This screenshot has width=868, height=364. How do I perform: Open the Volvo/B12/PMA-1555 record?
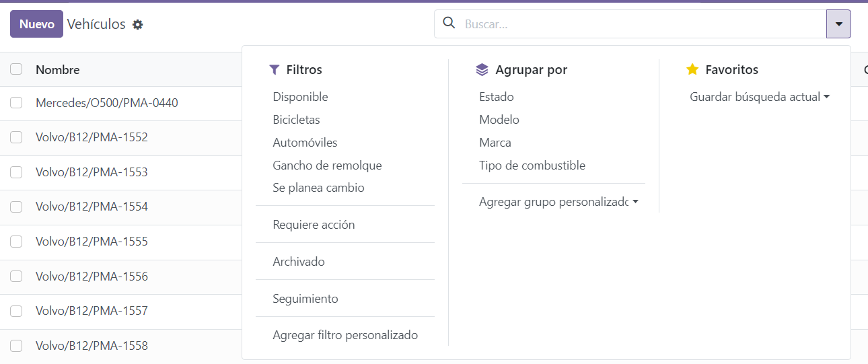click(x=92, y=242)
